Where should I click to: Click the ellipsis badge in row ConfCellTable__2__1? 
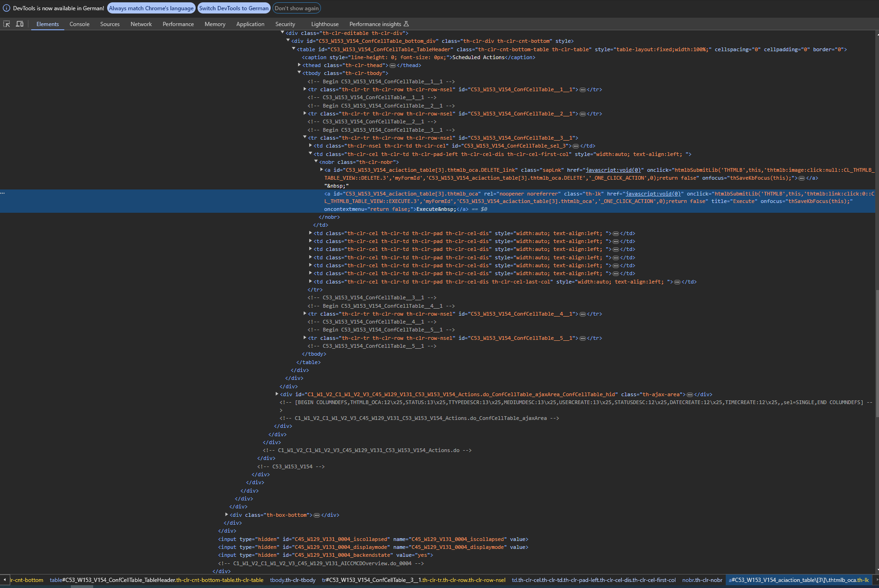tap(582, 114)
